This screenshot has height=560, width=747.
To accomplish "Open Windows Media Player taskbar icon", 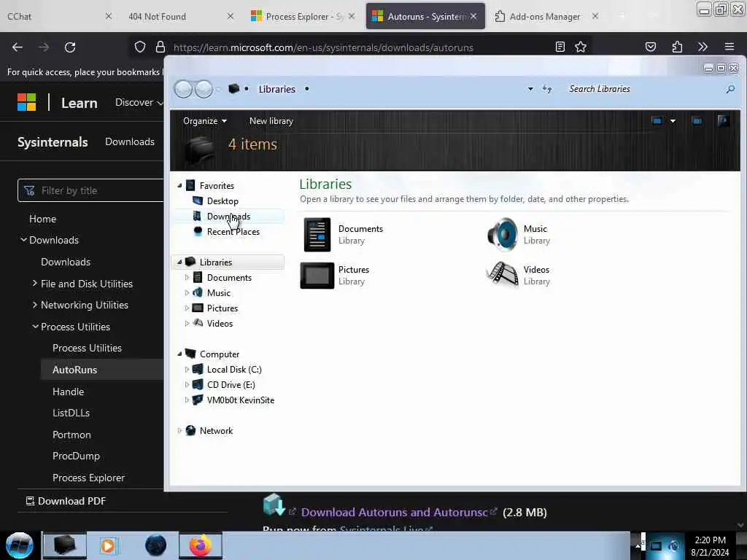I will pyautogui.click(x=108, y=545).
